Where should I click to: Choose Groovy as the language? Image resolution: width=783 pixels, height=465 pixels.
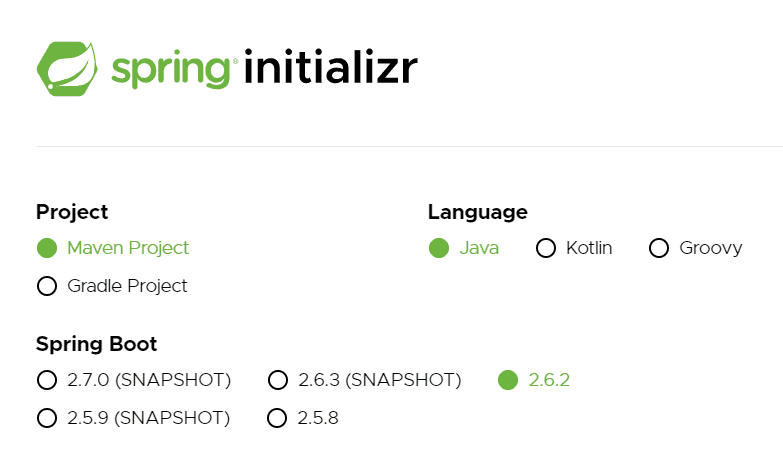tap(696, 248)
